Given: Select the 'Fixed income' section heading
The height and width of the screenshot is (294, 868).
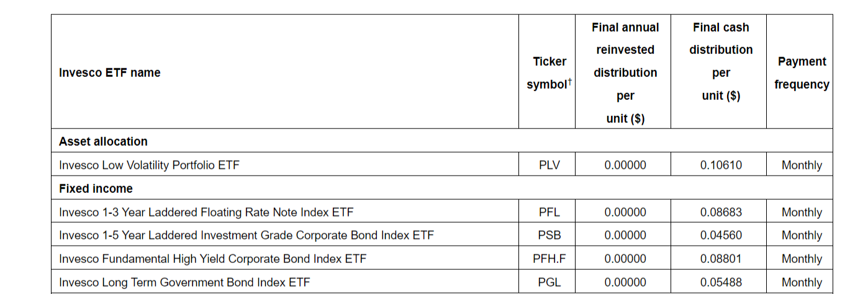Looking at the screenshot, I should (96, 189).
